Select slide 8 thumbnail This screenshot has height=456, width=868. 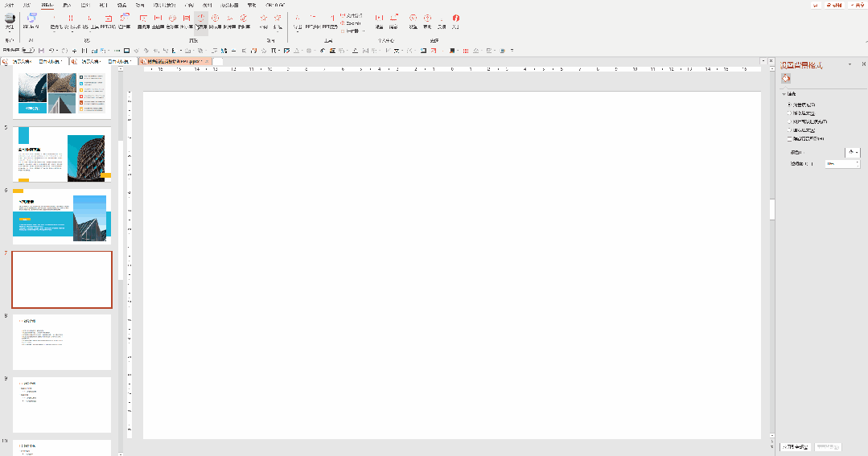click(x=61, y=342)
